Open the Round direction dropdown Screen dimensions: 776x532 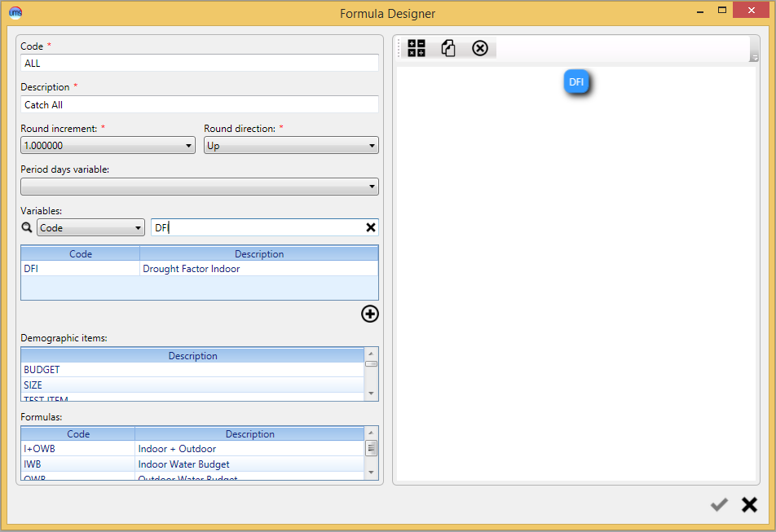click(x=291, y=145)
